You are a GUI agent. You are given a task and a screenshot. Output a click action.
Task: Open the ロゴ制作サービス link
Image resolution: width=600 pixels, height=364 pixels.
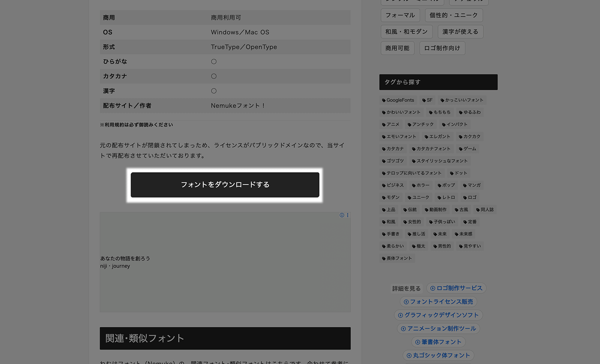tap(456, 288)
